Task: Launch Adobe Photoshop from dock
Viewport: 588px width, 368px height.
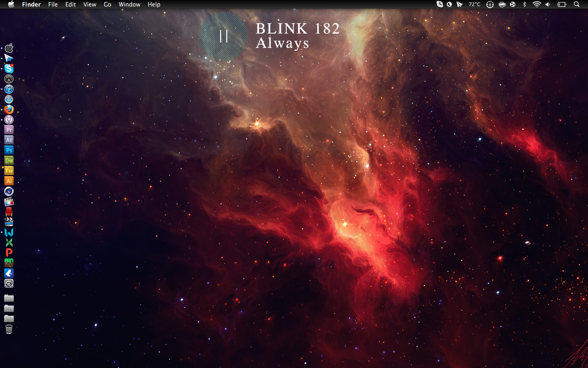Action: [x=9, y=150]
